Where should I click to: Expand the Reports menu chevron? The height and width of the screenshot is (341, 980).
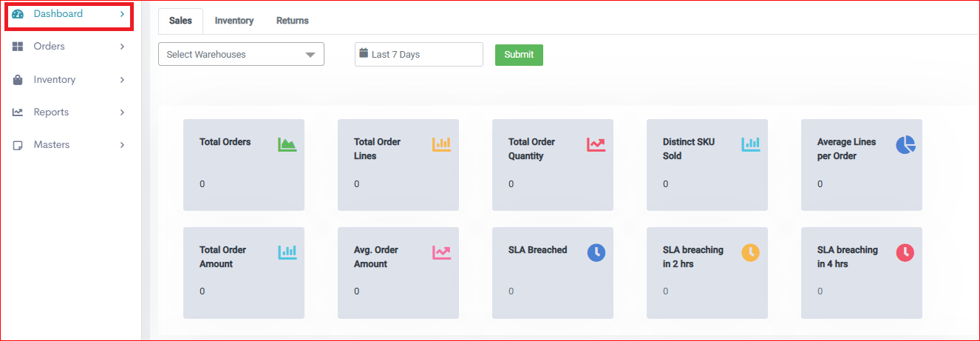click(123, 112)
